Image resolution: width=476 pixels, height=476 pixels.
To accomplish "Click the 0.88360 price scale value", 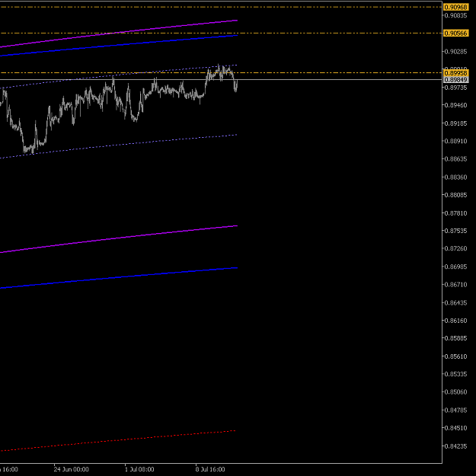I will (x=455, y=177).
